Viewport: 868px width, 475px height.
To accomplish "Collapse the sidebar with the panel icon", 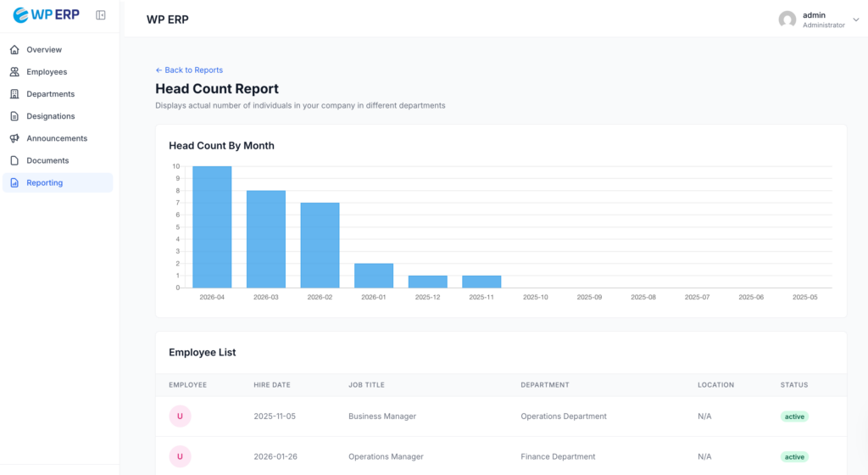I will pos(101,15).
